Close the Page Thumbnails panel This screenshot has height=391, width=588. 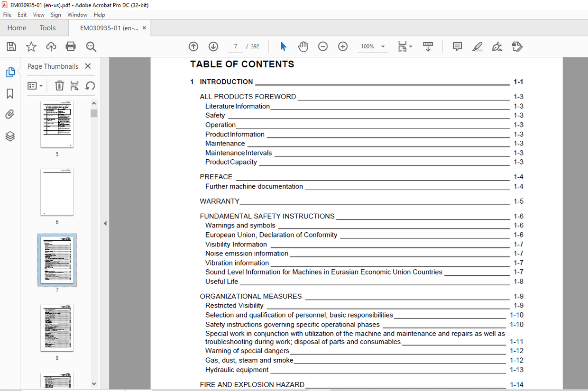88,66
